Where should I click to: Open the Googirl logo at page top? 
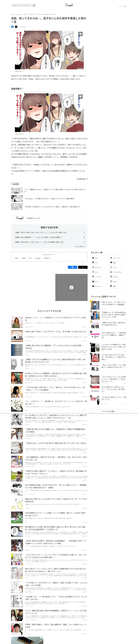pos(69,5)
